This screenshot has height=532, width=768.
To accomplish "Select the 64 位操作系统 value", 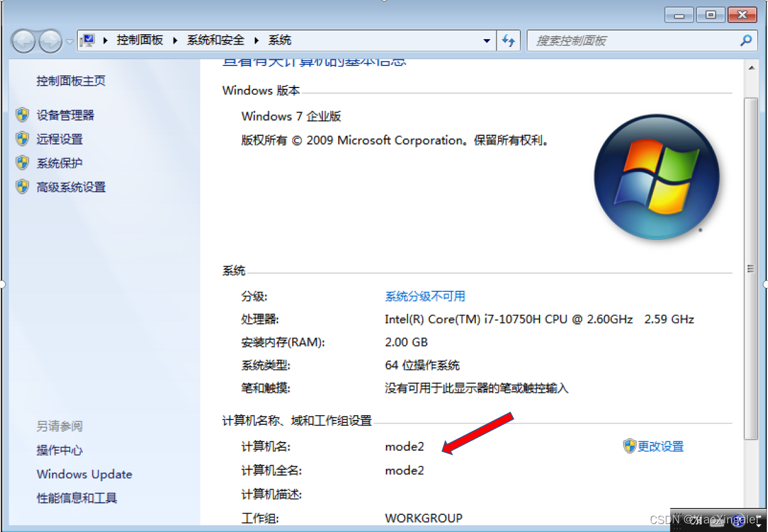I will tap(423, 365).
